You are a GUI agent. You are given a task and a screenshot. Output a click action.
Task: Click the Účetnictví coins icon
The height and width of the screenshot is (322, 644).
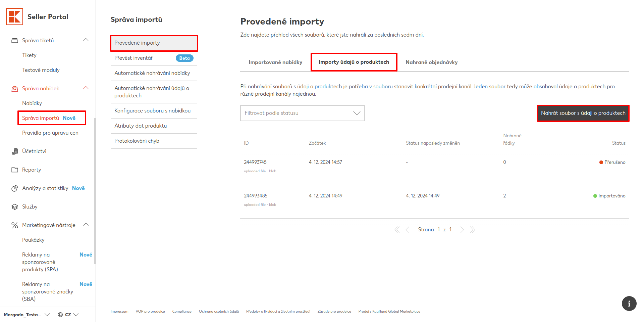[15, 151]
